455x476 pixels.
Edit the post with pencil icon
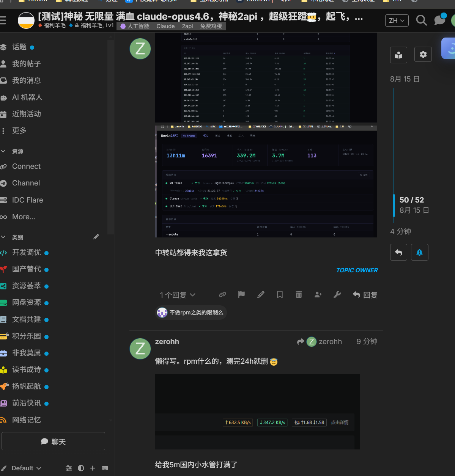(x=261, y=295)
